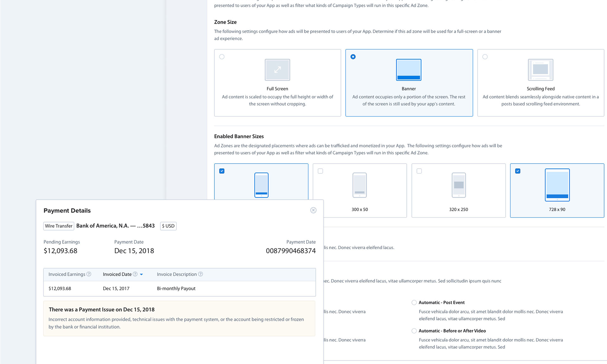
Task: Click the 320 x 250 label
Action: [458, 210]
